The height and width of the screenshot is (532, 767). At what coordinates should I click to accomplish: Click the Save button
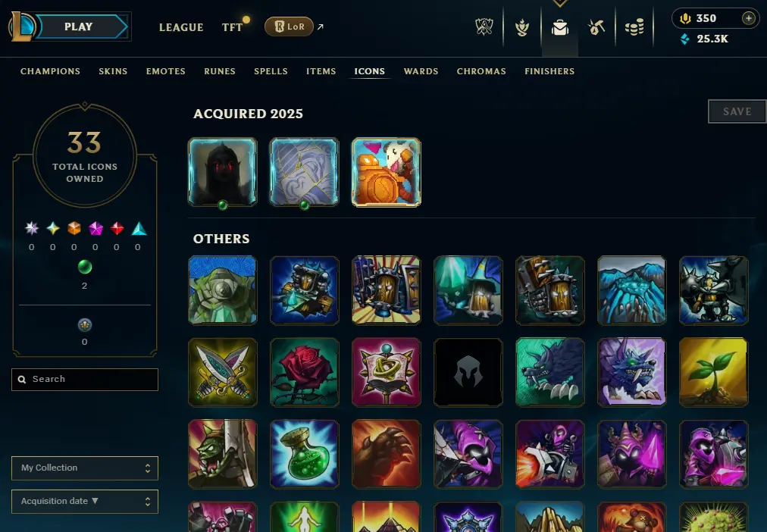click(737, 111)
